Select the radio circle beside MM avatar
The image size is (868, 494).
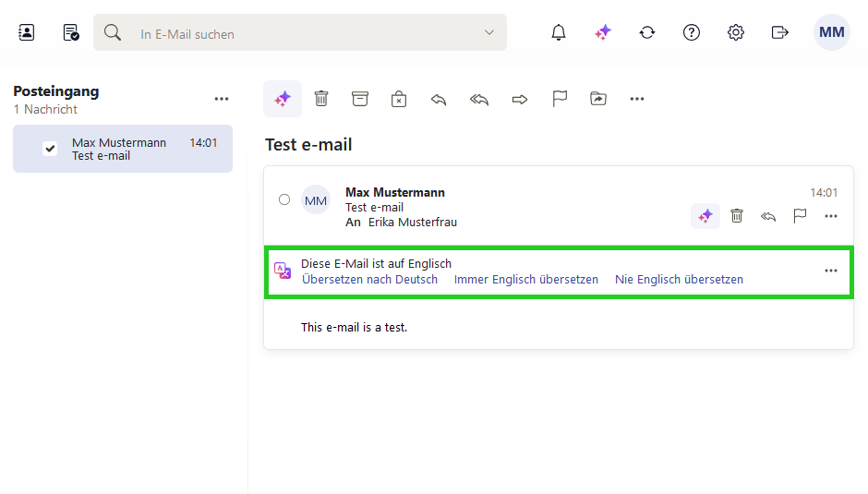(x=284, y=199)
